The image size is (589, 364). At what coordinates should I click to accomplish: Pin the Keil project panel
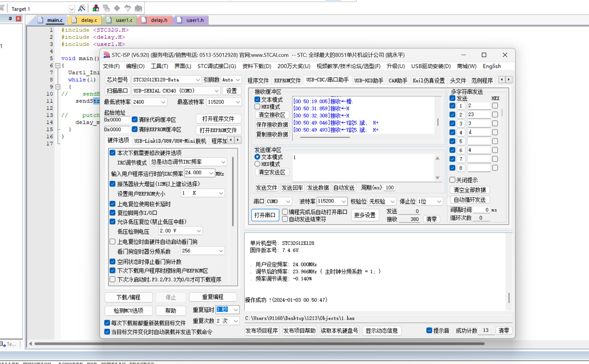(10, 19)
